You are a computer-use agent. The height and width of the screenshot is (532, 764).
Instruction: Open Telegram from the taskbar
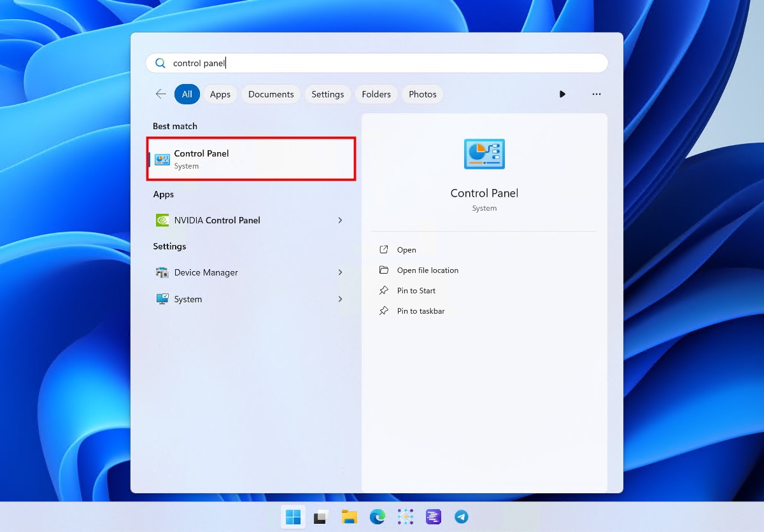click(x=462, y=517)
